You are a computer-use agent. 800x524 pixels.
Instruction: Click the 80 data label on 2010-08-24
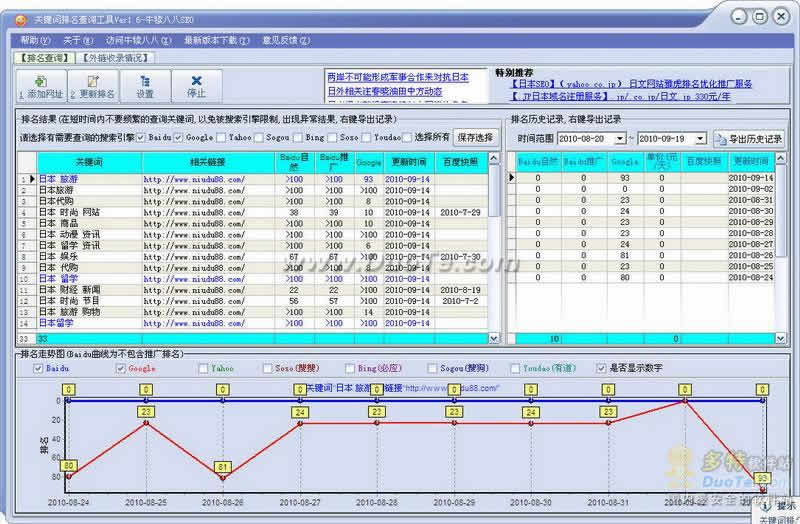pos(68,466)
